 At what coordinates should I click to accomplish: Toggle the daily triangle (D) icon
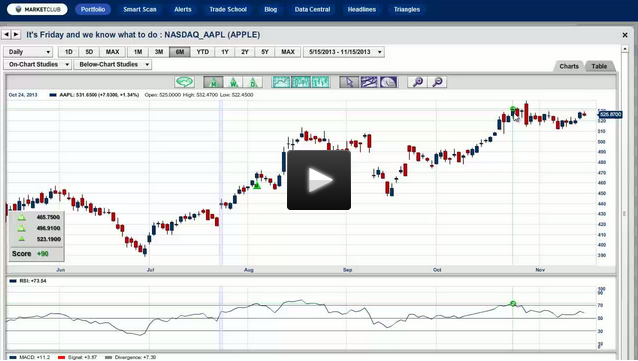[x=253, y=82]
